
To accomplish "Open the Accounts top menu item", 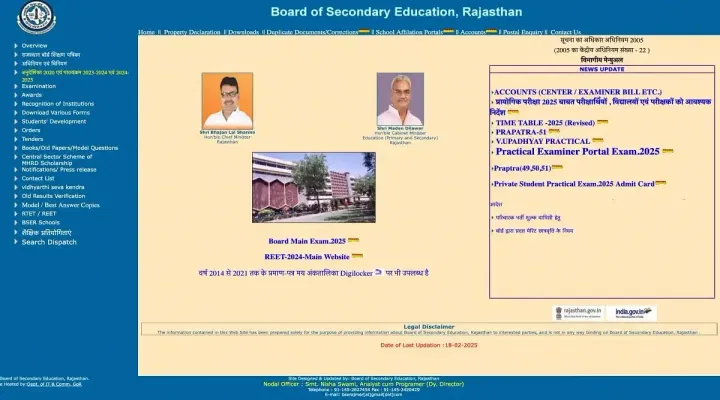I will (472, 32).
